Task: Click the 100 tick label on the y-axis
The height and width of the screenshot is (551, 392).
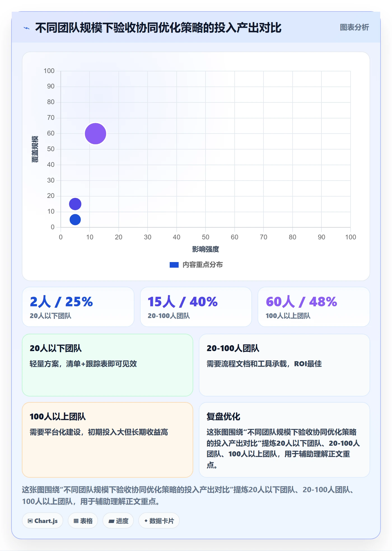Action: pyautogui.click(x=49, y=71)
